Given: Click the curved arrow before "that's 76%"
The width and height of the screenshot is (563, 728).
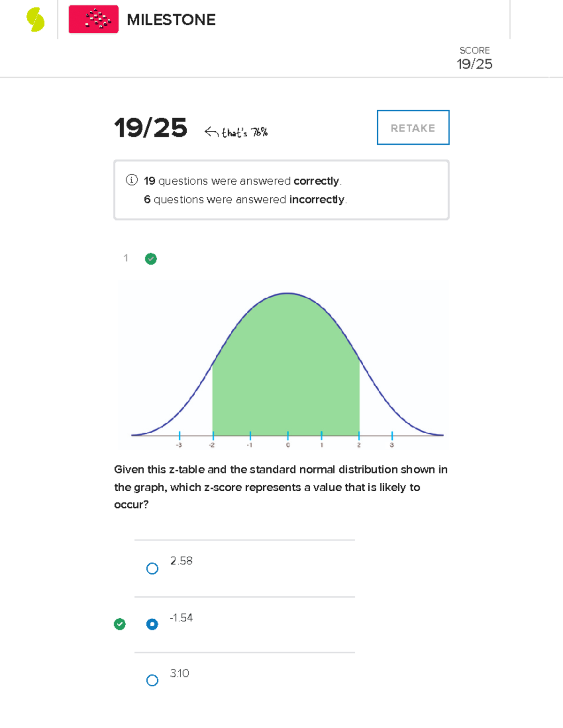Looking at the screenshot, I should point(212,132).
